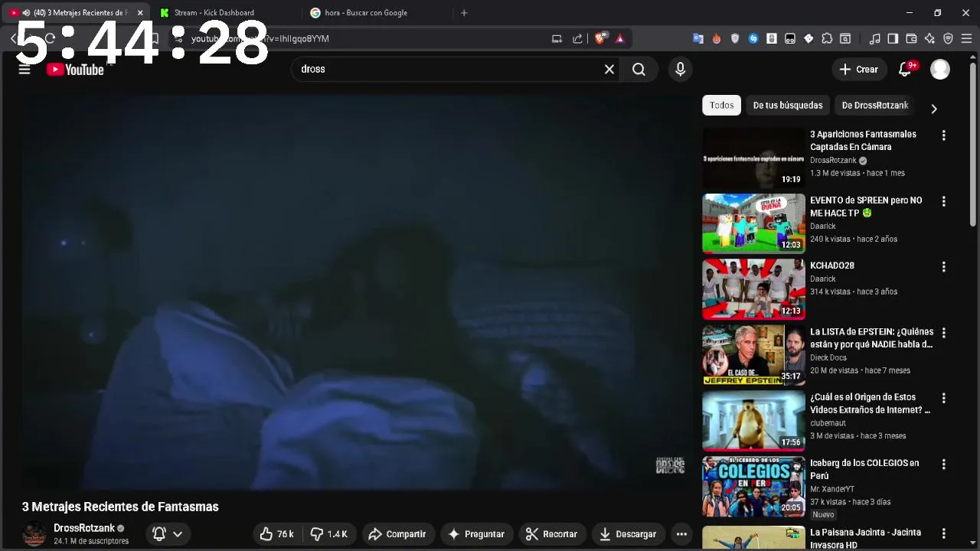Open options for 'La LISTA de EPSTEIN' video
Image resolution: width=980 pixels, height=551 pixels.
tap(943, 333)
